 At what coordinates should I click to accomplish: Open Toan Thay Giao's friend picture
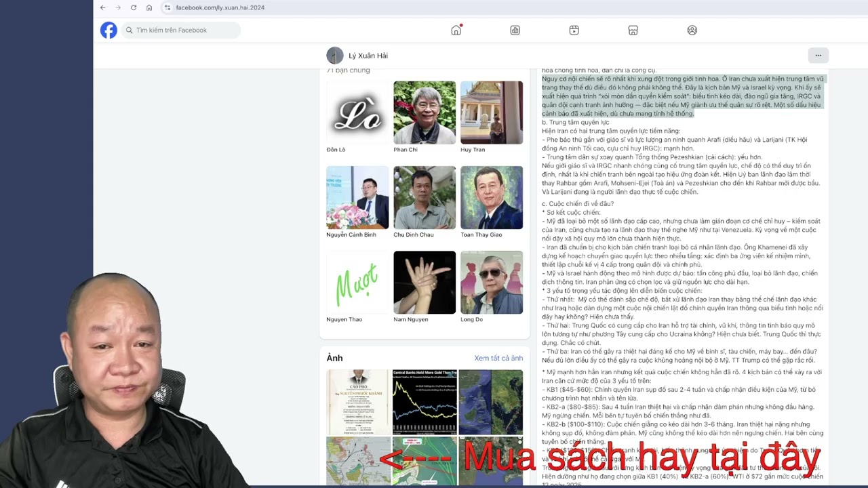(x=492, y=197)
